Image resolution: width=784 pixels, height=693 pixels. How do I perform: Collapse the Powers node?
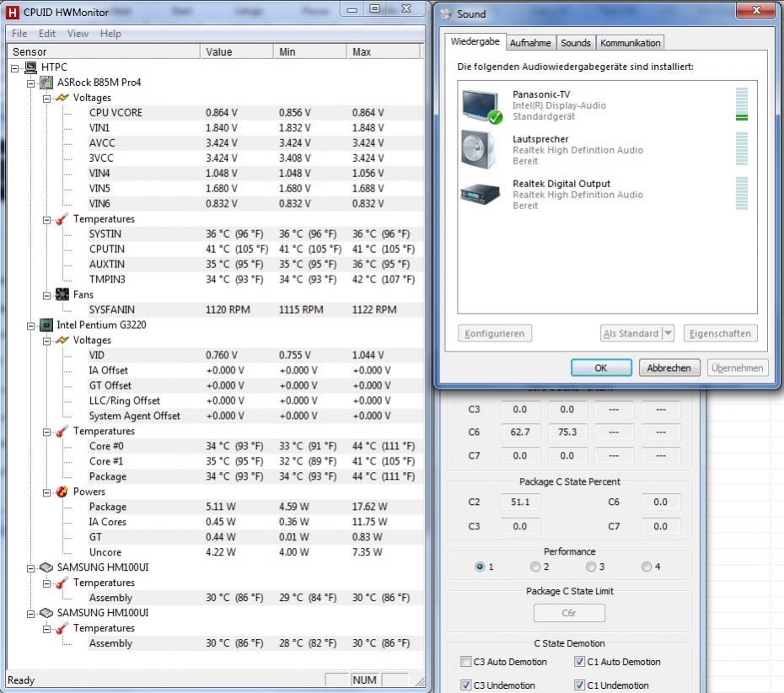click(x=46, y=492)
